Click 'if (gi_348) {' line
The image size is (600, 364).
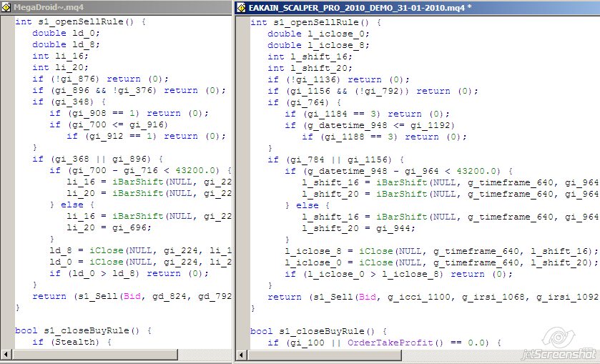pos(69,102)
